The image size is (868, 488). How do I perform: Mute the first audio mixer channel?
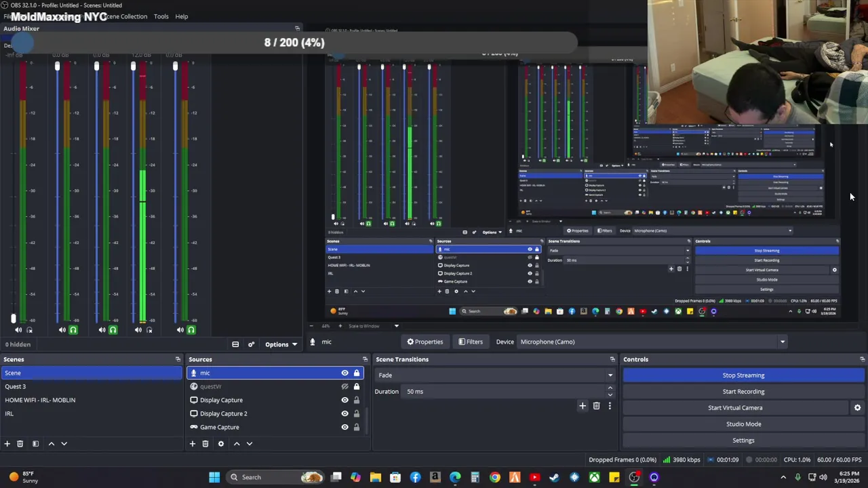point(18,330)
